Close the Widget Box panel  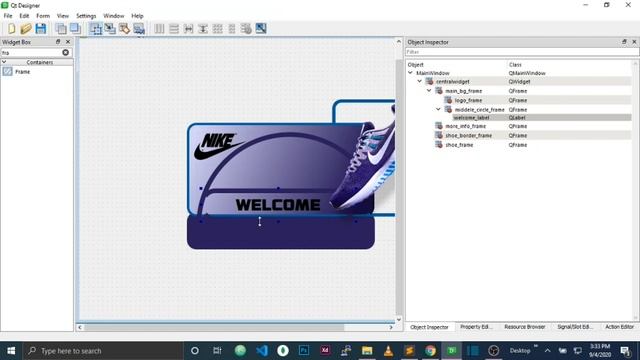pyautogui.click(x=68, y=42)
